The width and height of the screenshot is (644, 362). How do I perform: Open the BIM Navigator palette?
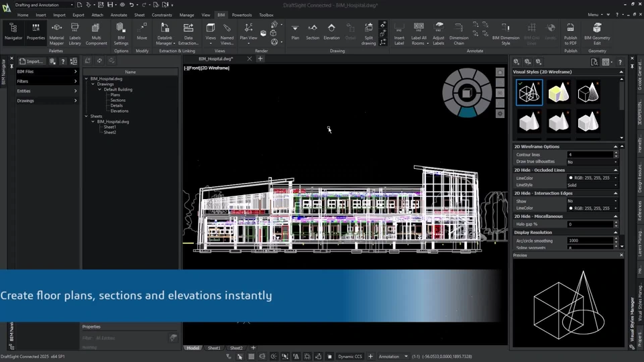[13, 31]
